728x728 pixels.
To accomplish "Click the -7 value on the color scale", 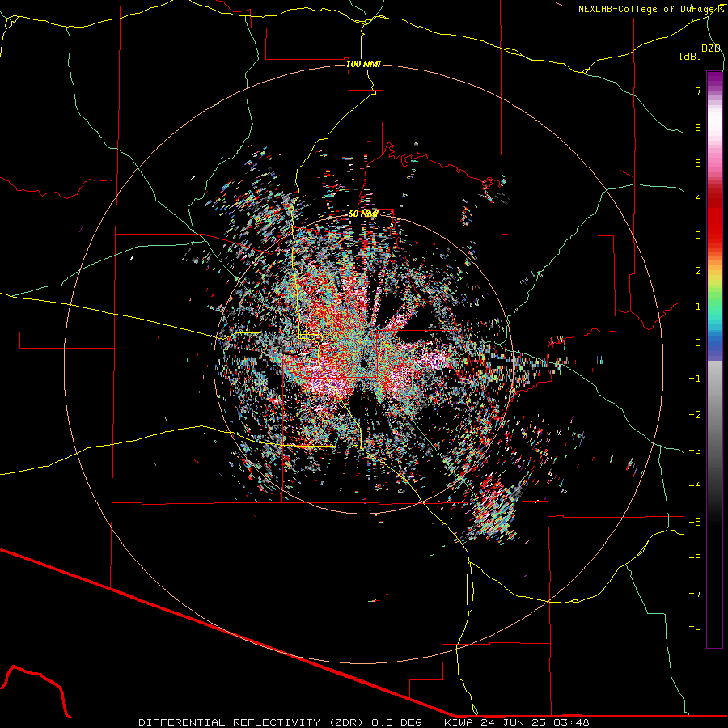I will [695, 594].
